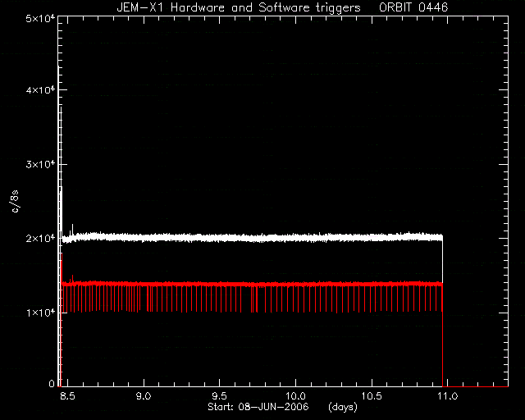Click the Start: 08-JUN-2006 label
This screenshot has height=420, width=525.
point(258,407)
